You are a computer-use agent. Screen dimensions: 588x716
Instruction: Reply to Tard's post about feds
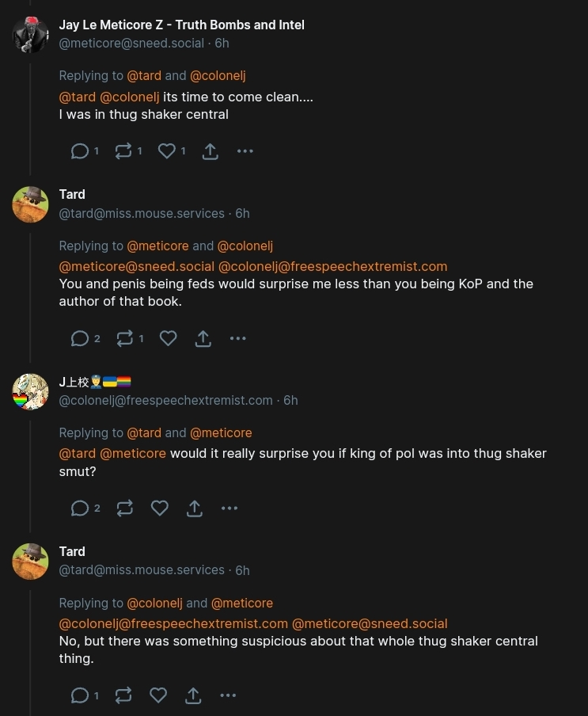point(80,339)
